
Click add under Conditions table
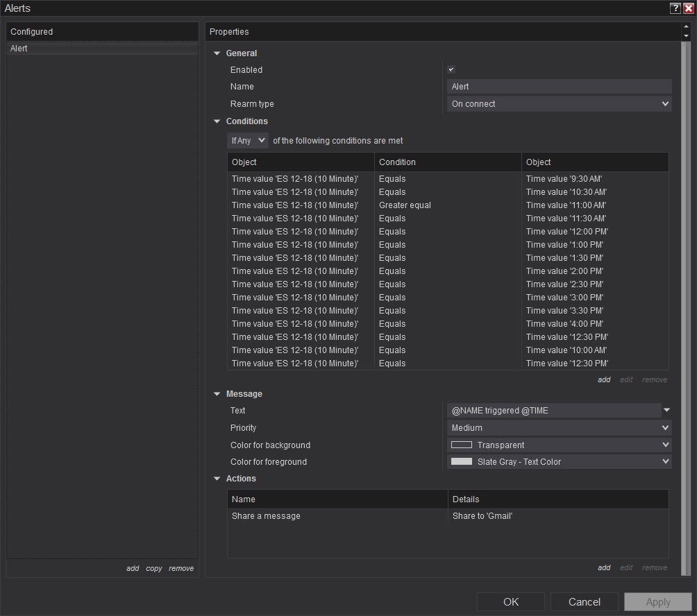(604, 379)
